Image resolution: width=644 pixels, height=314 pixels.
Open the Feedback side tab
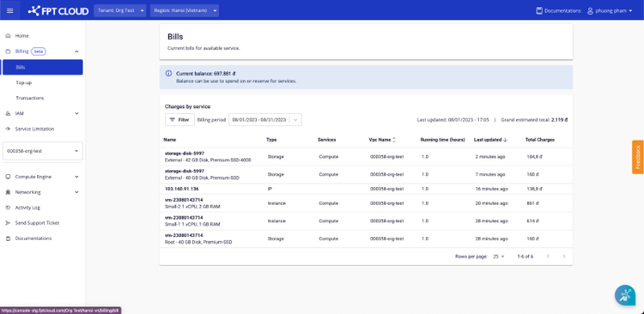[638, 157]
